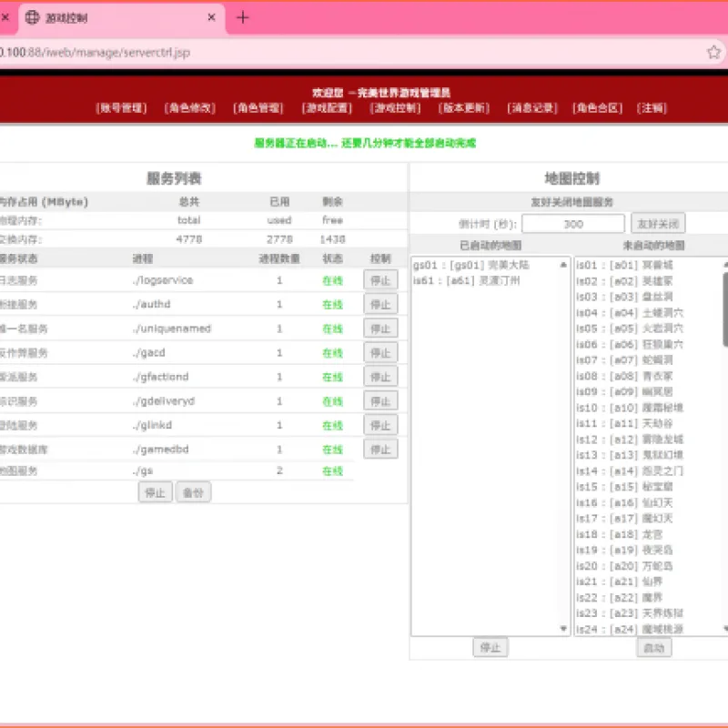Stop the ./gacd service
The height and width of the screenshot is (728, 728).
(380, 353)
